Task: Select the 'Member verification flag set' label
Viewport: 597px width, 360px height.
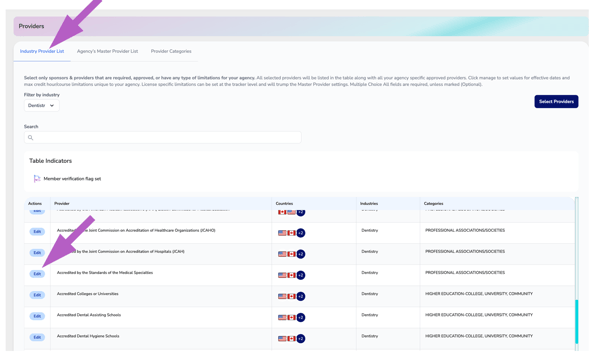Action: point(72,179)
